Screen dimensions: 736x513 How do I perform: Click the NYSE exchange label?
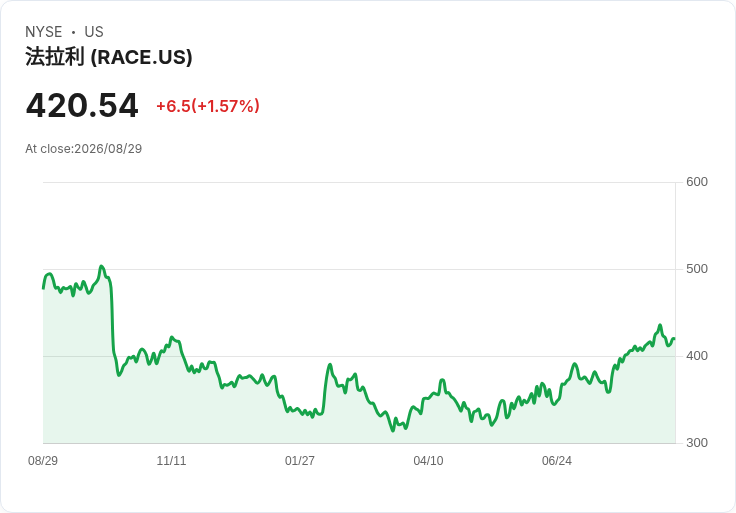[43, 32]
